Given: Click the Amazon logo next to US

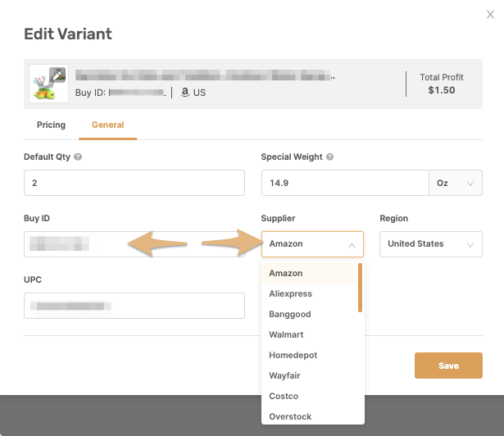Looking at the screenshot, I should pos(185,93).
